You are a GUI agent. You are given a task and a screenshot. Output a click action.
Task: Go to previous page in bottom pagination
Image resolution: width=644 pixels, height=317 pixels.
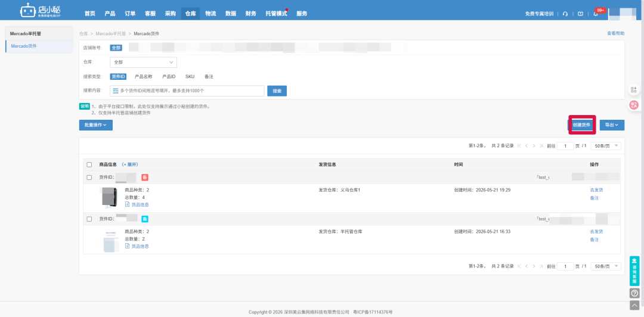527,266
